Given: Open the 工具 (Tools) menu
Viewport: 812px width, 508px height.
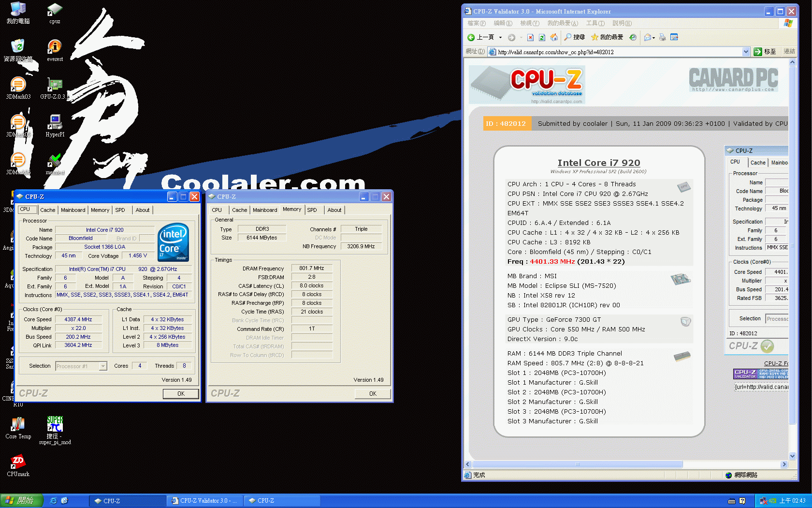Looking at the screenshot, I should pos(595,23).
